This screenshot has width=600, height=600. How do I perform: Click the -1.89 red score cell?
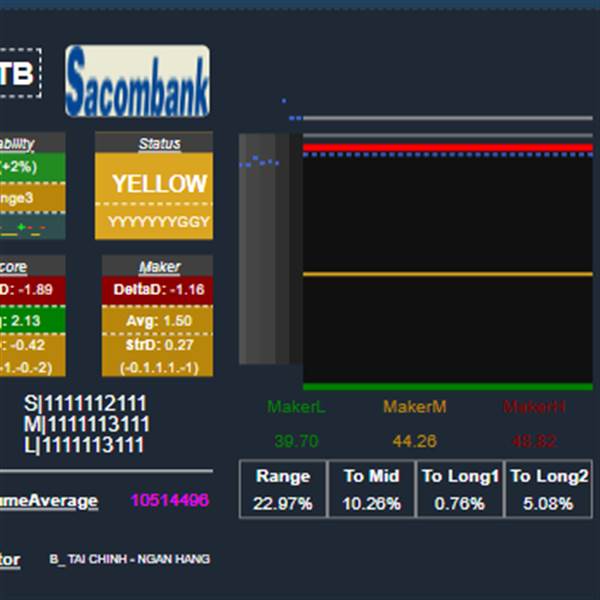coord(33,290)
